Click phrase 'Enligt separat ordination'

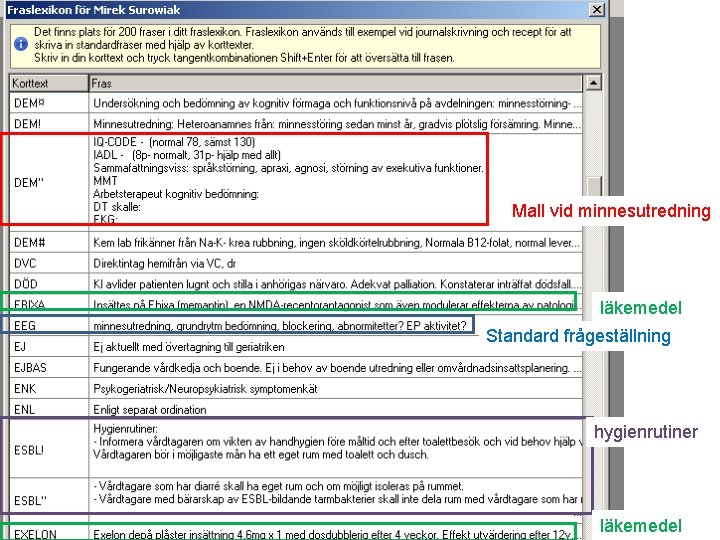[x=336, y=409]
